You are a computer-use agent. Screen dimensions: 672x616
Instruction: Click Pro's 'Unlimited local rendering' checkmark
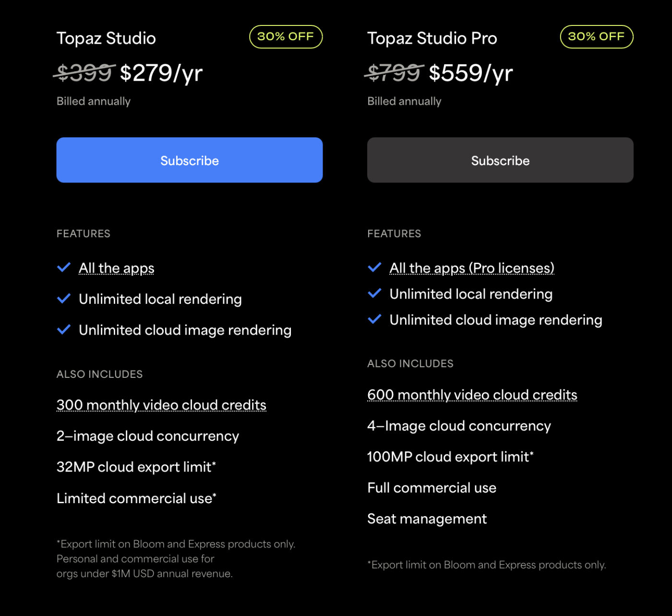pos(374,293)
